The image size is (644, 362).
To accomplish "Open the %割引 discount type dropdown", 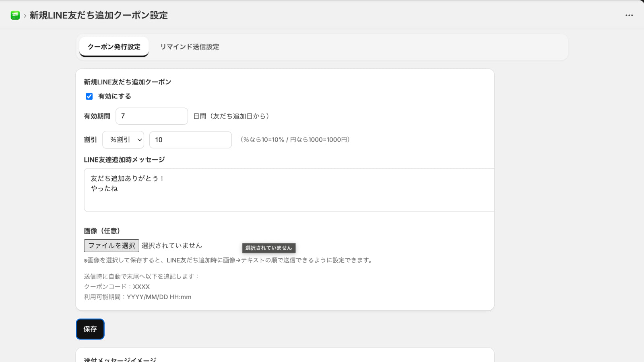I will pyautogui.click(x=123, y=140).
